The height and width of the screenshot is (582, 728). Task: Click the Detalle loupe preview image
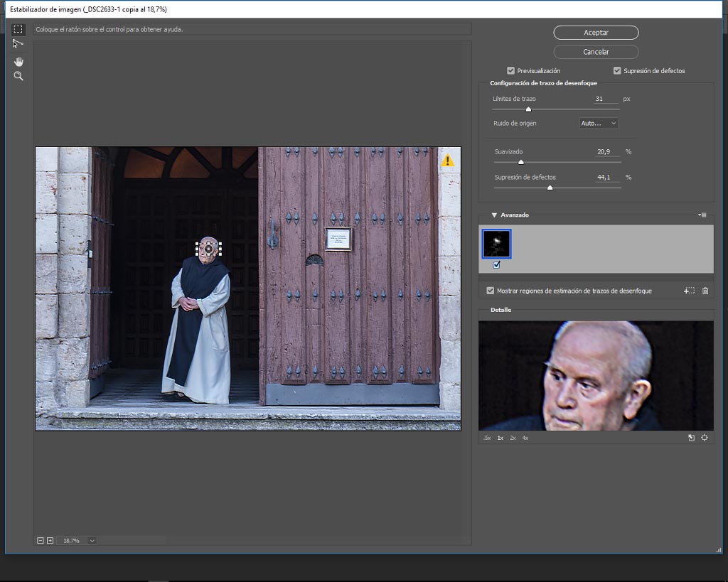click(596, 376)
